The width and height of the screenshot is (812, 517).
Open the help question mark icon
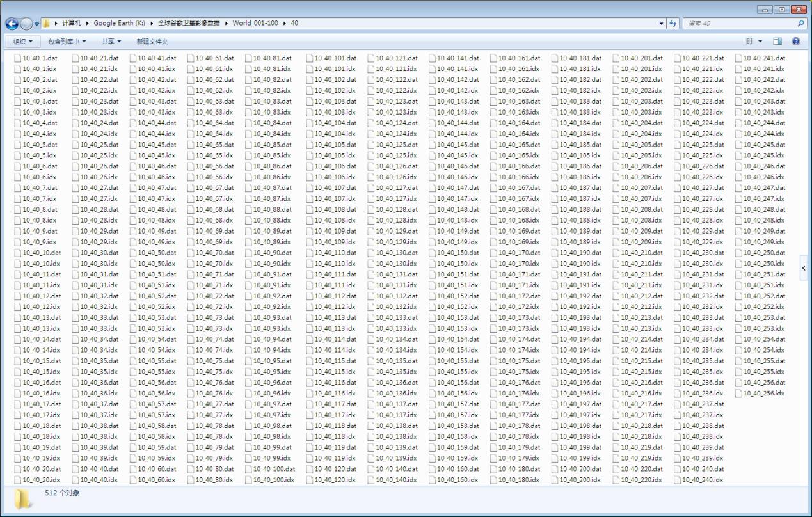point(796,42)
